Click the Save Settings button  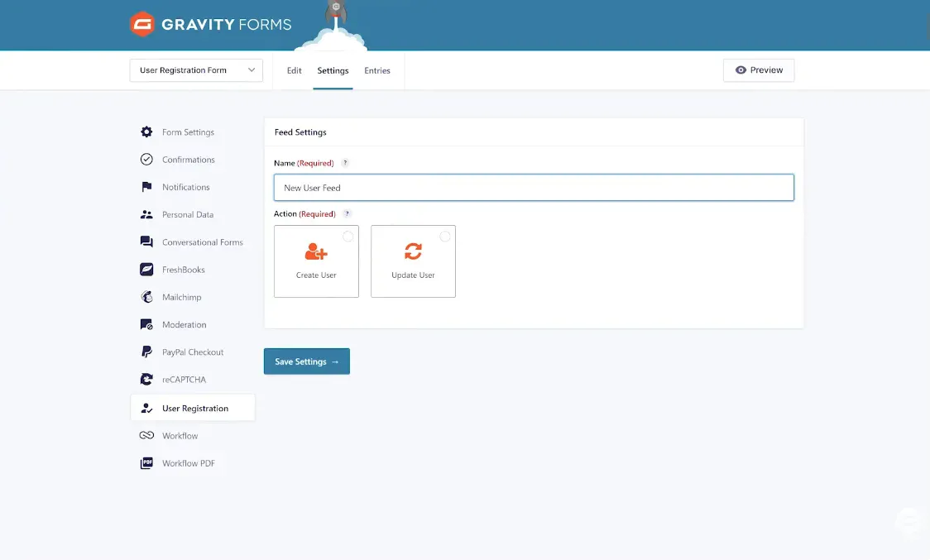pos(307,361)
